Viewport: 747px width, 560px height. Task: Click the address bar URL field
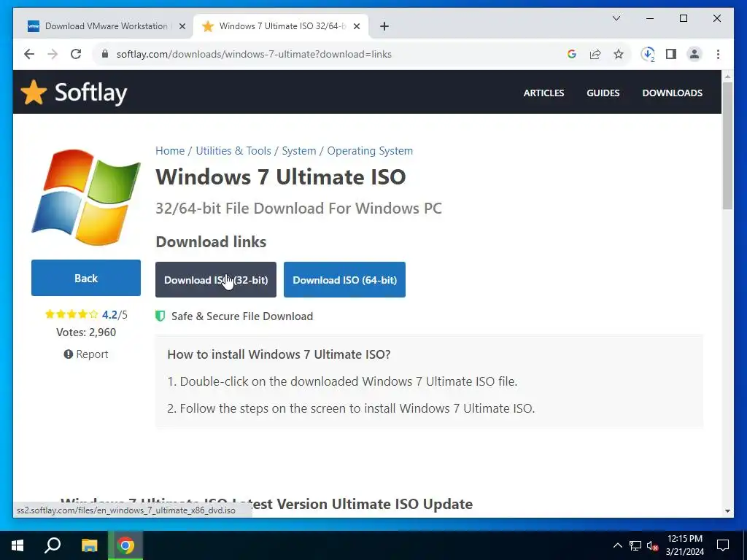coord(254,54)
